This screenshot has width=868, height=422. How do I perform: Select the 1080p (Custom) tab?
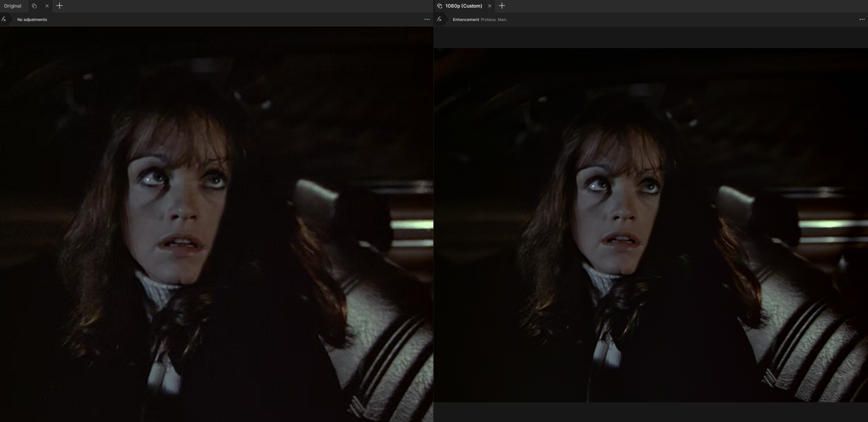pos(464,6)
